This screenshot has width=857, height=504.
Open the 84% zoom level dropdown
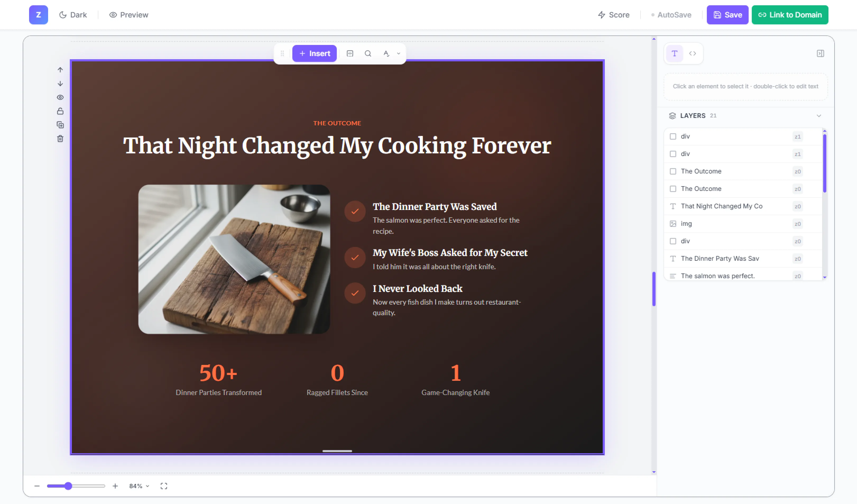(139, 486)
